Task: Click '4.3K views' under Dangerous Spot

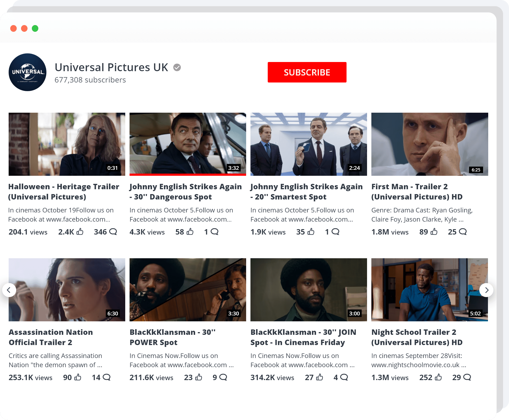Action: pyautogui.click(x=147, y=232)
